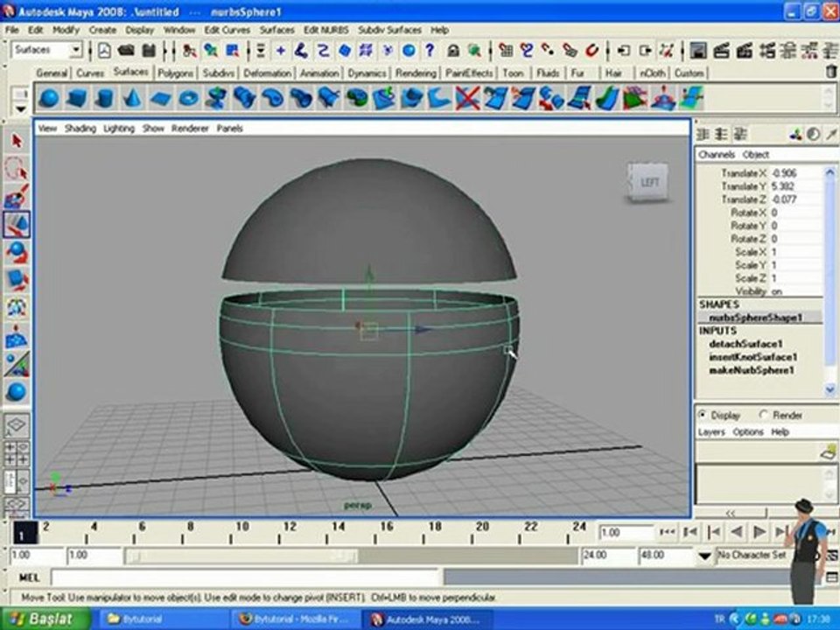This screenshot has width=840, height=630.
Task: Click the LEFT view cube
Action: 647,183
